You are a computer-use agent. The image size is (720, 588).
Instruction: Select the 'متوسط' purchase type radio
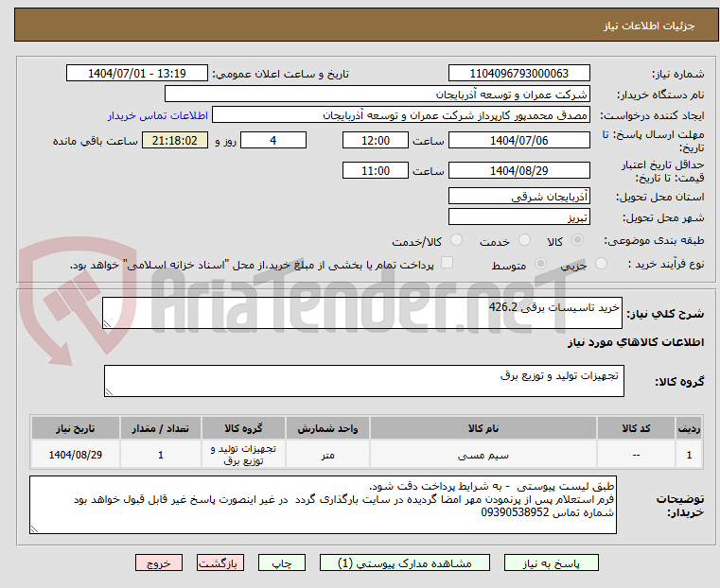coord(541,264)
